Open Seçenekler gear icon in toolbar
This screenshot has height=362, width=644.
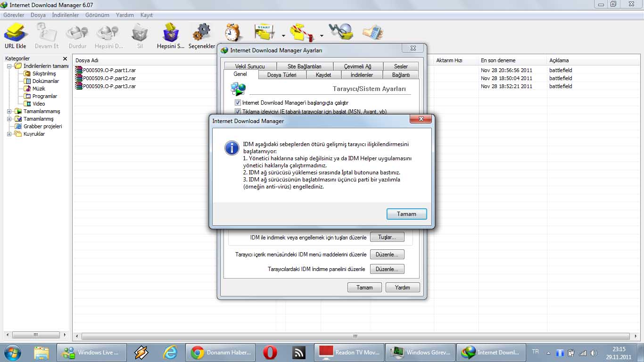[202, 36]
